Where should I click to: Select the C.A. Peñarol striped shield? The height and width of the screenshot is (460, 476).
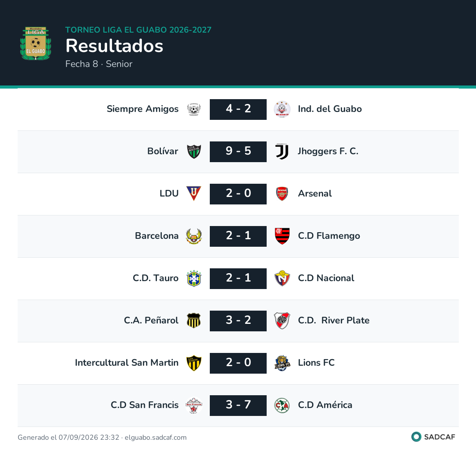tap(193, 320)
